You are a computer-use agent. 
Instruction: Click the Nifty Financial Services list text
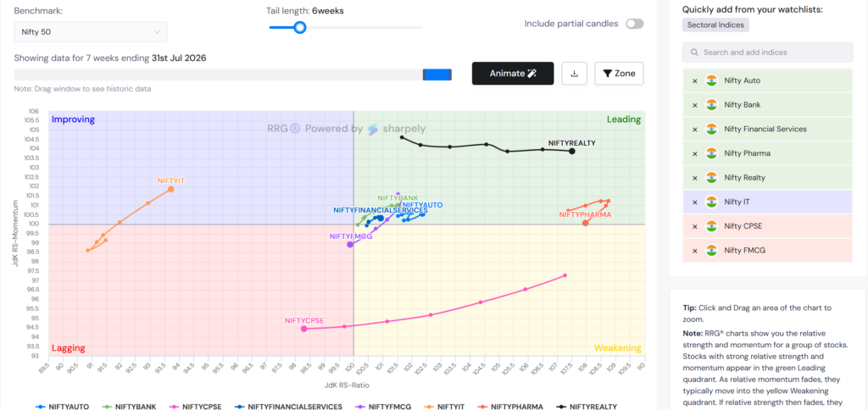coord(765,130)
